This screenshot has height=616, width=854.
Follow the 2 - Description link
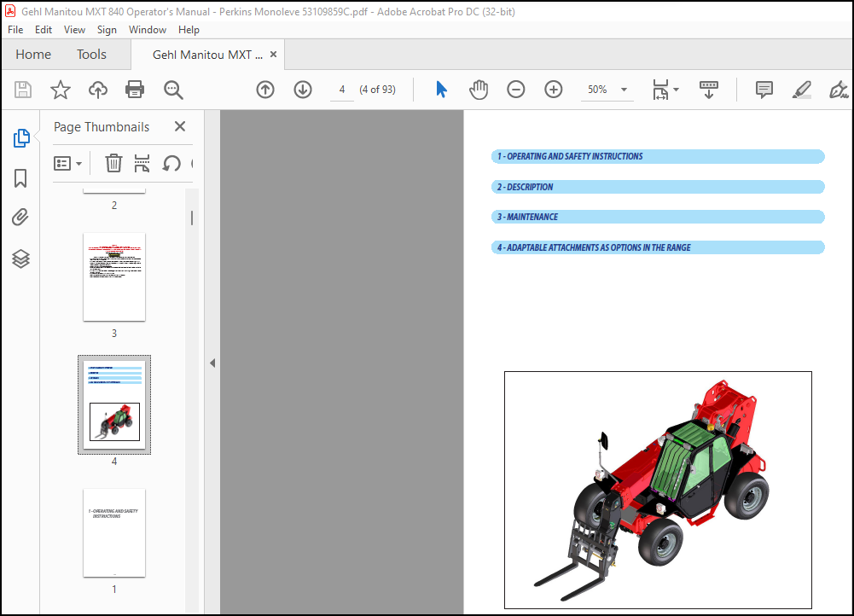coord(658,187)
